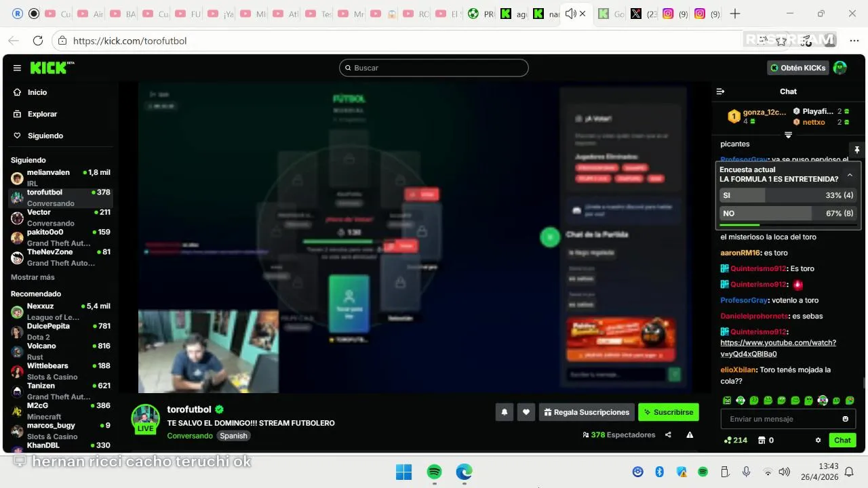Mute the current tab audio icon
Screen dimensions: 868x488
(x=570, y=14)
